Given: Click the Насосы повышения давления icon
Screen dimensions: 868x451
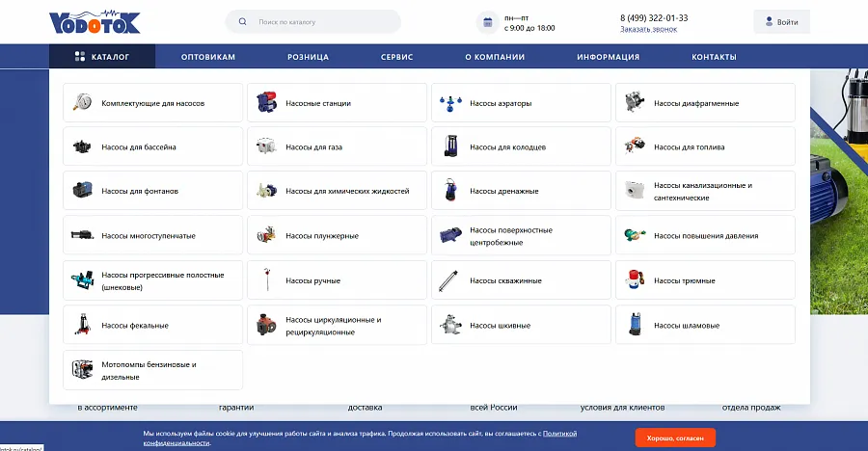Looking at the screenshot, I should point(635,235).
